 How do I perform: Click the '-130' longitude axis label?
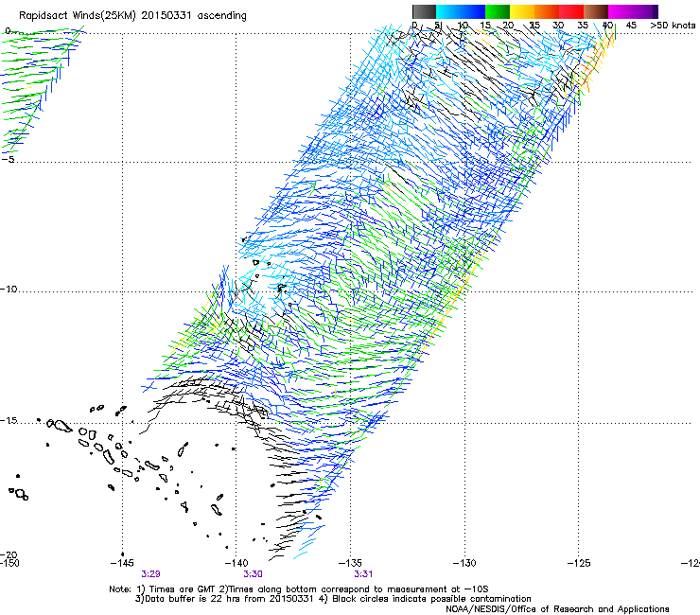click(464, 563)
